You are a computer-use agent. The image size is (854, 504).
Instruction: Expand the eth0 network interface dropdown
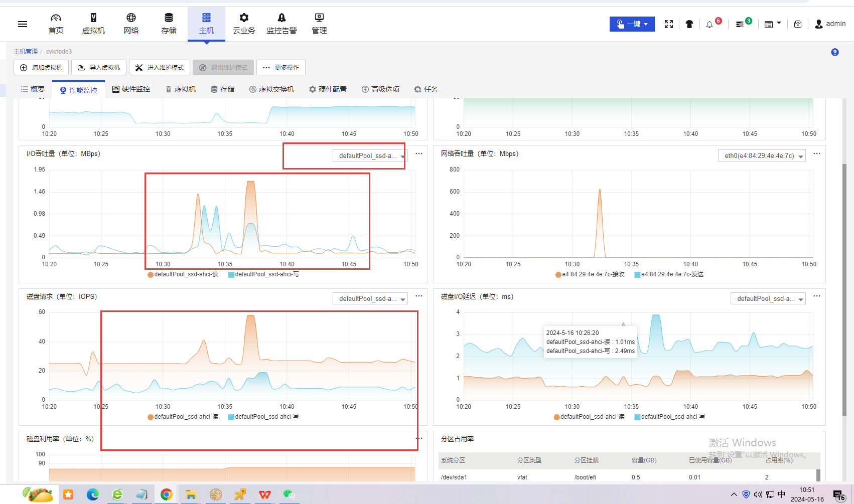[762, 156]
